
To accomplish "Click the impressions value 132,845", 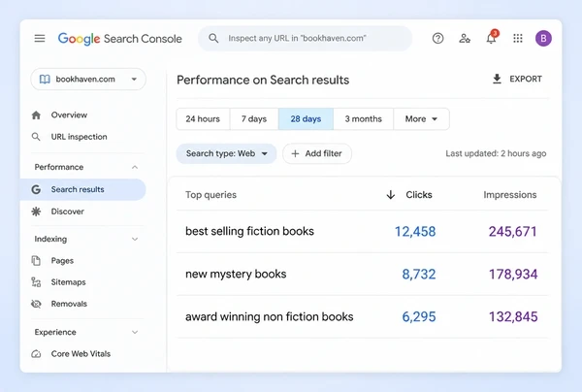I will point(513,316).
